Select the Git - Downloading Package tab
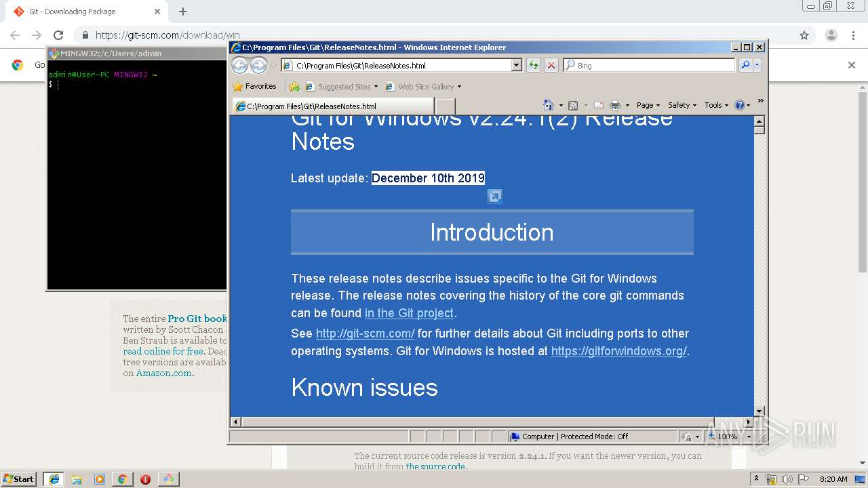Image resolution: width=868 pixels, height=488 pixels. (x=86, y=12)
